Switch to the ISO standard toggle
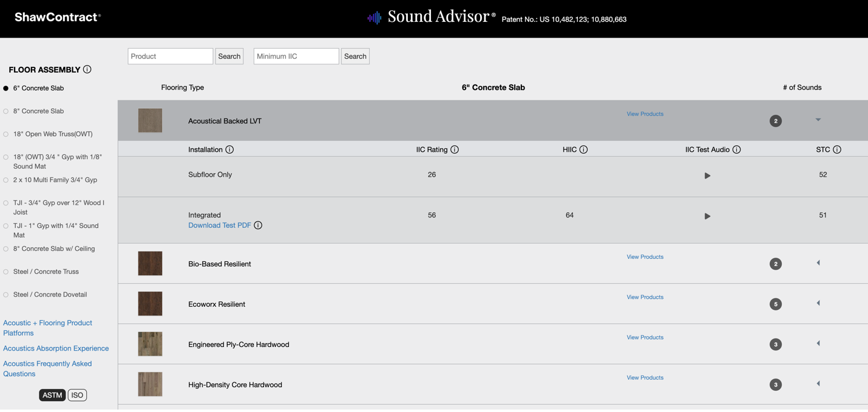The height and width of the screenshot is (412, 868). click(77, 395)
